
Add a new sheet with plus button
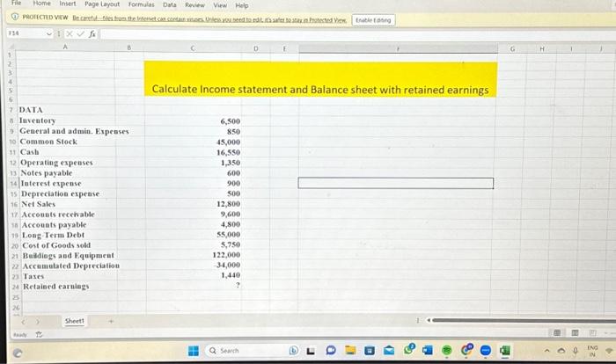coord(111,322)
